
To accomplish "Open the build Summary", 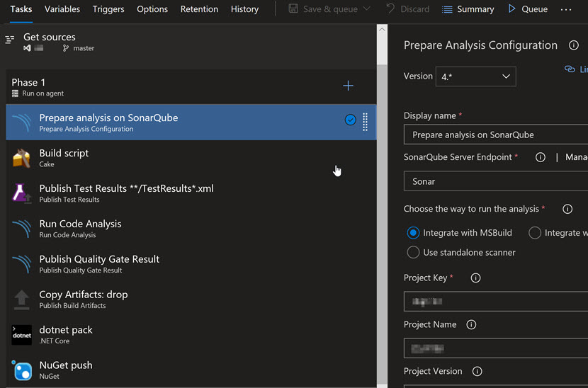I will (x=468, y=9).
